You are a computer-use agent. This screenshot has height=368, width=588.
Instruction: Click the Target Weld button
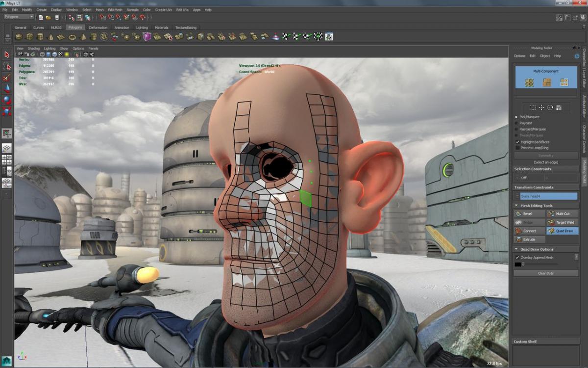(x=563, y=222)
